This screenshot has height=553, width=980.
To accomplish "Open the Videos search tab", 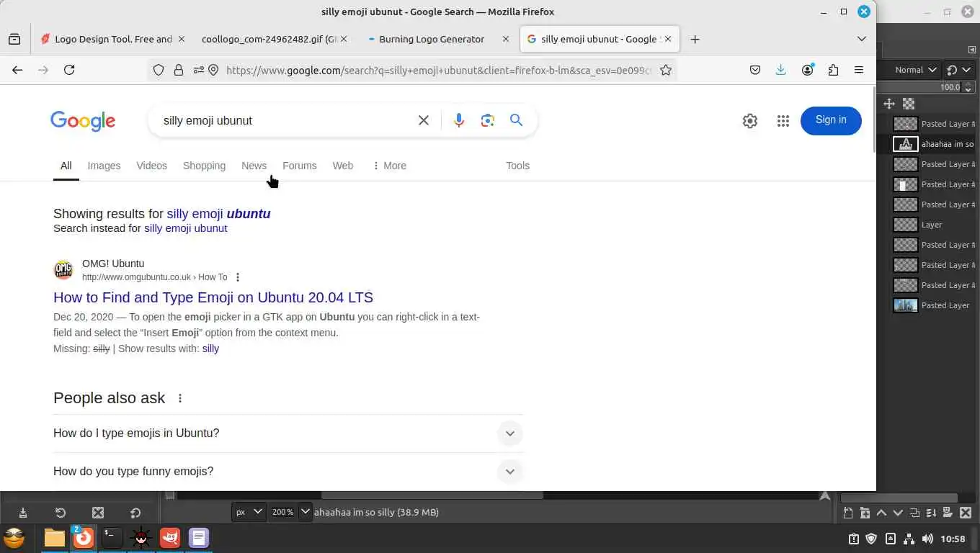I will pyautogui.click(x=151, y=166).
